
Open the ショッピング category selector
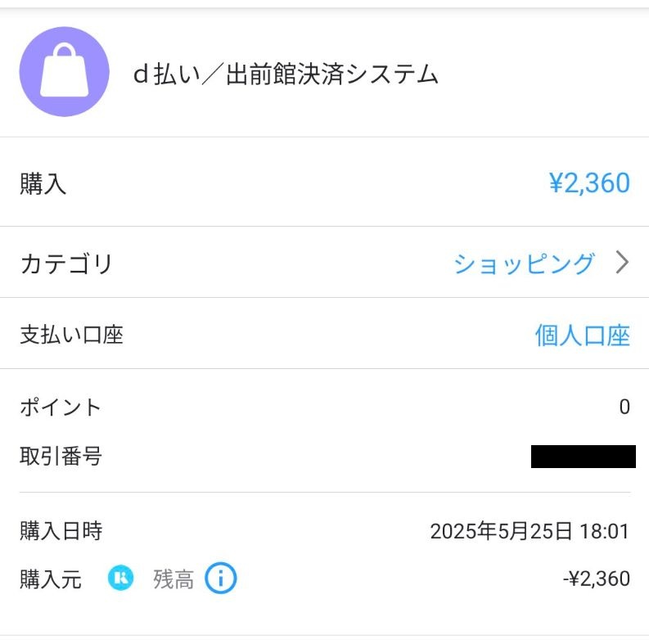pyautogui.click(x=524, y=263)
